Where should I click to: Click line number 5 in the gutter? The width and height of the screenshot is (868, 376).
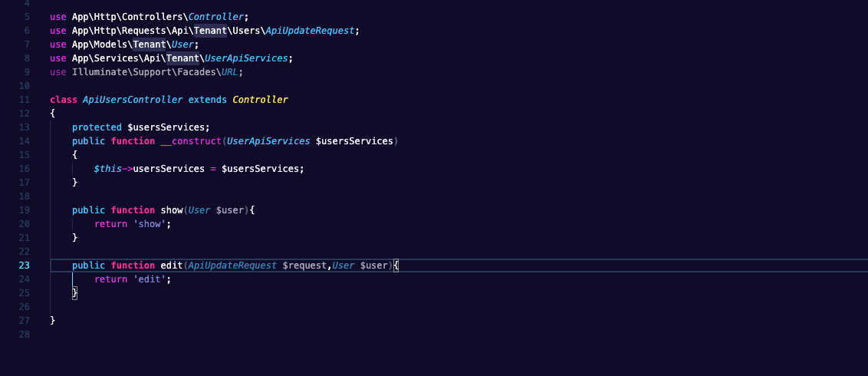tap(27, 17)
